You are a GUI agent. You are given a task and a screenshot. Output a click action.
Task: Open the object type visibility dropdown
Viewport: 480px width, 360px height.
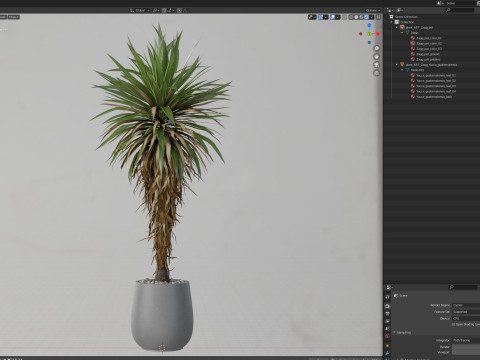312,17
